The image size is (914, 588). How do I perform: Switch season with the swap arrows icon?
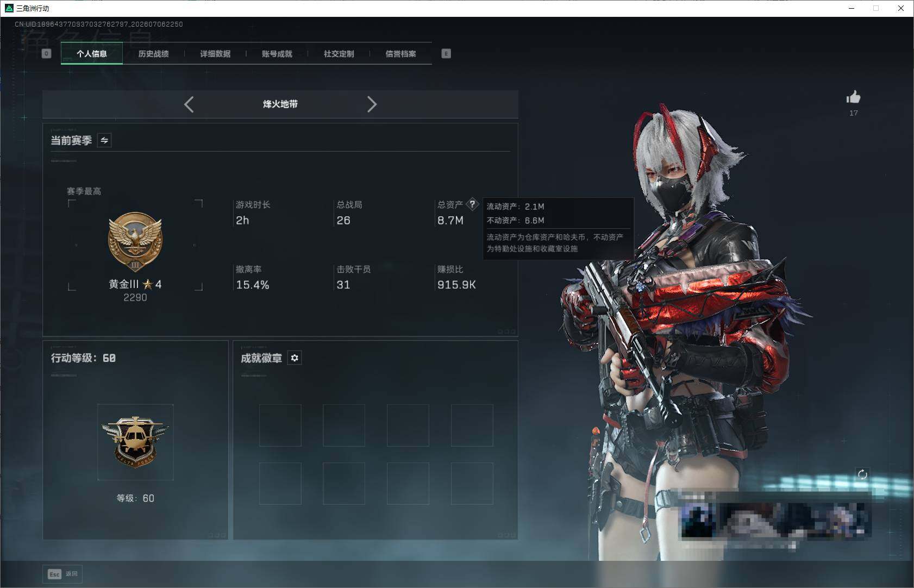click(x=104, y=140)
